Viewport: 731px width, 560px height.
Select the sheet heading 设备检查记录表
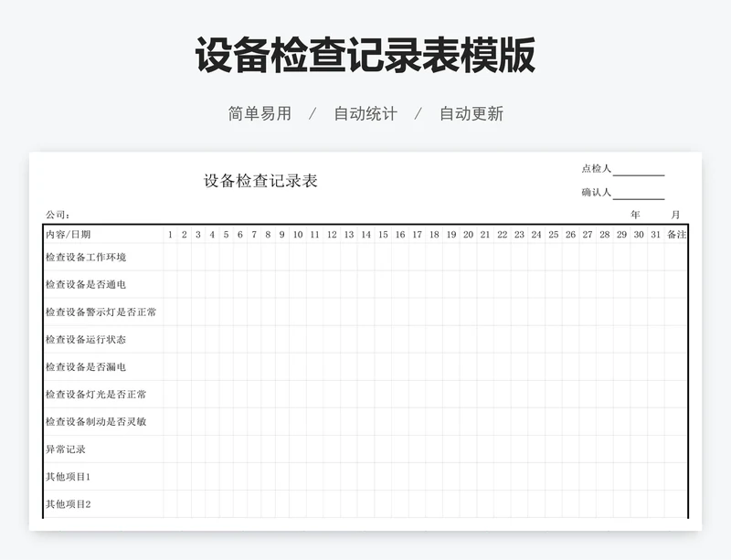(260, 181)
